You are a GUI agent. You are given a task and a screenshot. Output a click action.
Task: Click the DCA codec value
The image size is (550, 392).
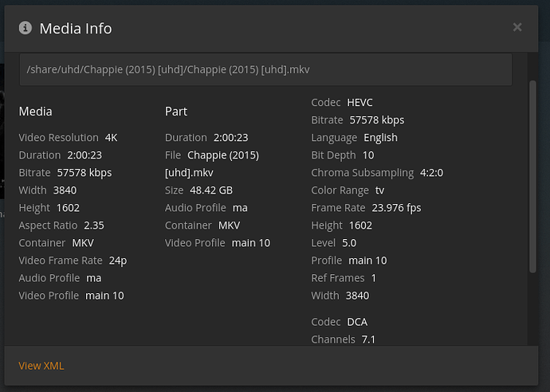pyautogui.click(x=357, y=322)
